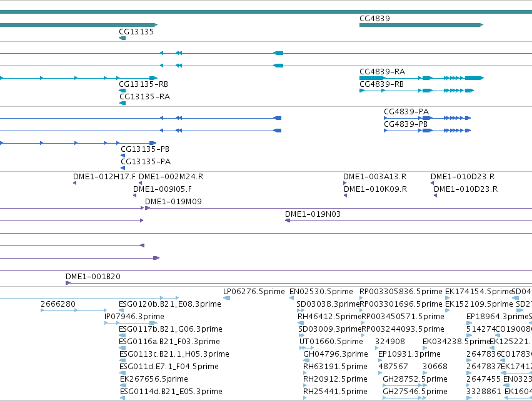
Task: Select RP003305836.5prime label
Action: click(401, 292)
